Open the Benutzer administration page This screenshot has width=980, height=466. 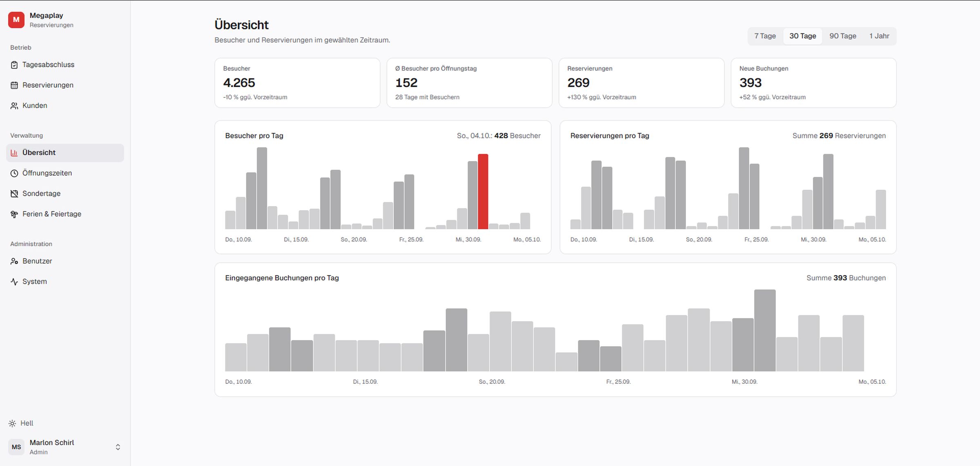[65, 261]
